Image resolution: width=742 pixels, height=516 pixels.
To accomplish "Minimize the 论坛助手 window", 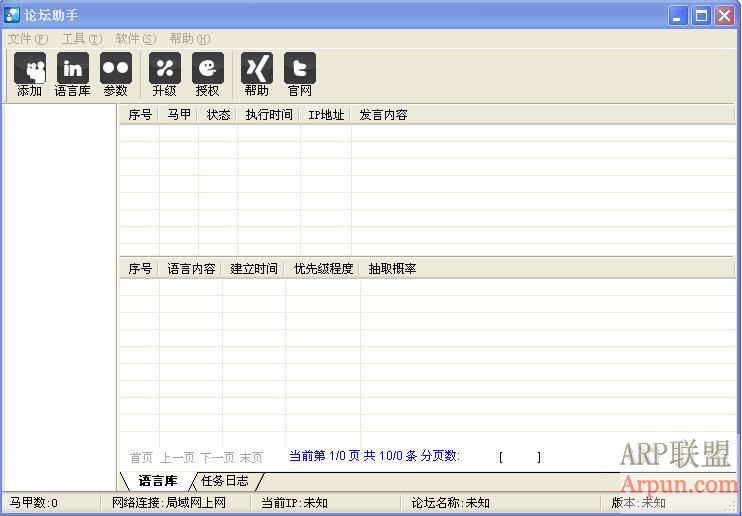I will [x=678, y=16].
